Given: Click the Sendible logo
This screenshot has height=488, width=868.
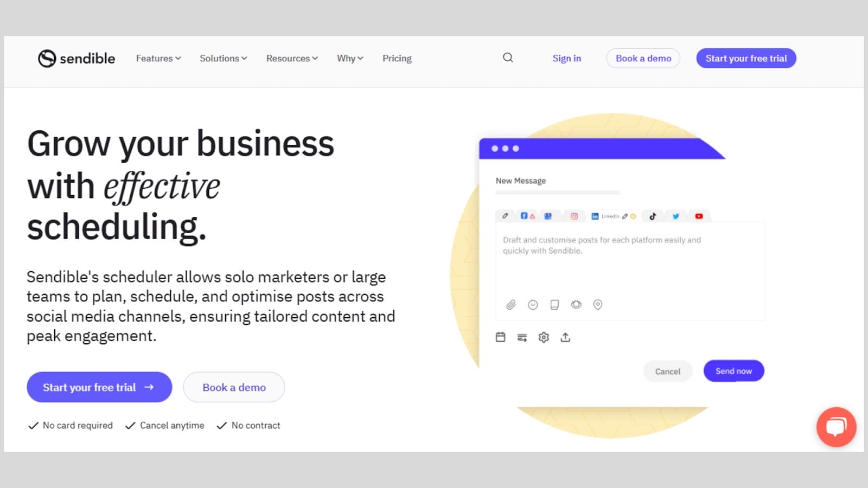Looking at the screenshot, I should click(x=76, y=58).
